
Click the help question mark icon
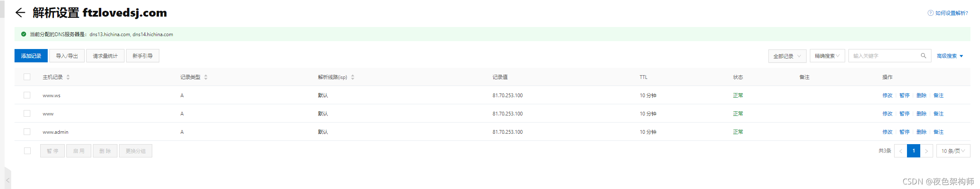[x=930, y=13]
